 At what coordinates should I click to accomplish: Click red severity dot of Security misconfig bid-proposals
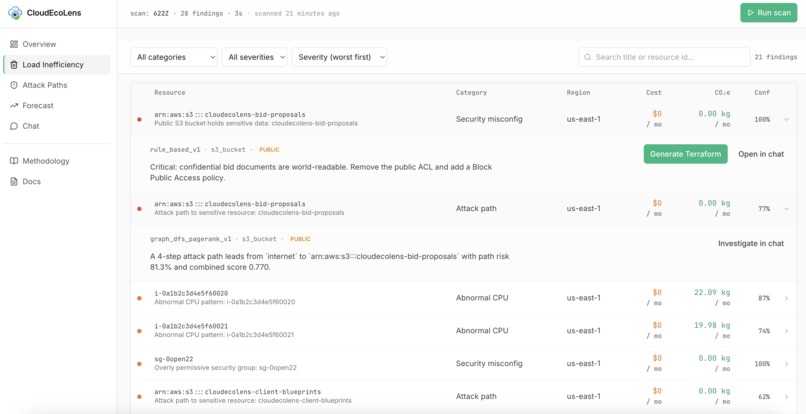pyautogui.click(x=139, y=119)
